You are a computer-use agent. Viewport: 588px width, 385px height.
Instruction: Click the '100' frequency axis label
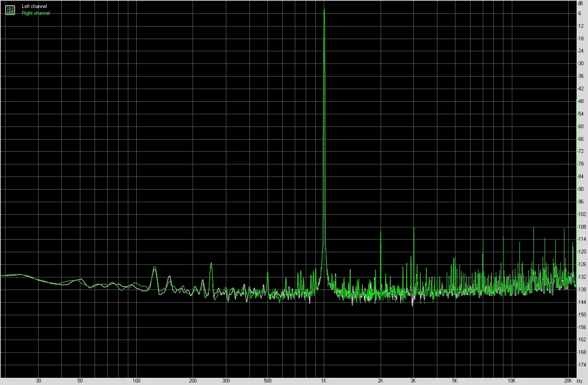pyautogui.click(x=136, y=381)
